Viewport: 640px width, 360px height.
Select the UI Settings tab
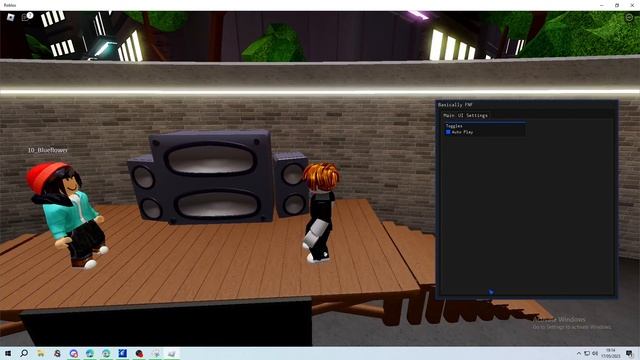click(x=473, y=116)
